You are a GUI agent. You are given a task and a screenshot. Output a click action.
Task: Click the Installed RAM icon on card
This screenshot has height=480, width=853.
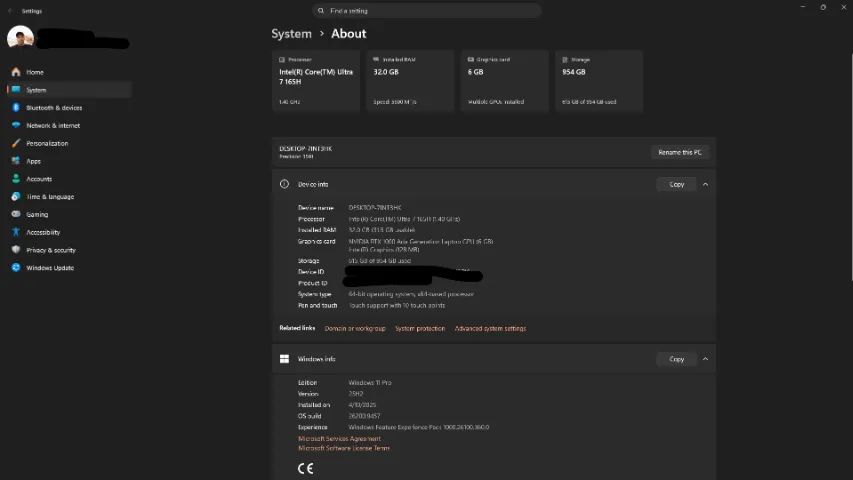(376, 59)
